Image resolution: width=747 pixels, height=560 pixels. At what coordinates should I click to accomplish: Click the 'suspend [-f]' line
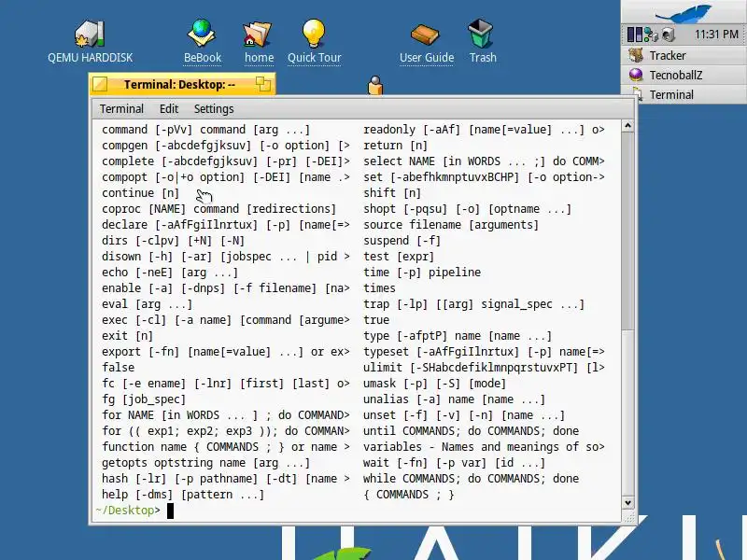coord(402,241)
